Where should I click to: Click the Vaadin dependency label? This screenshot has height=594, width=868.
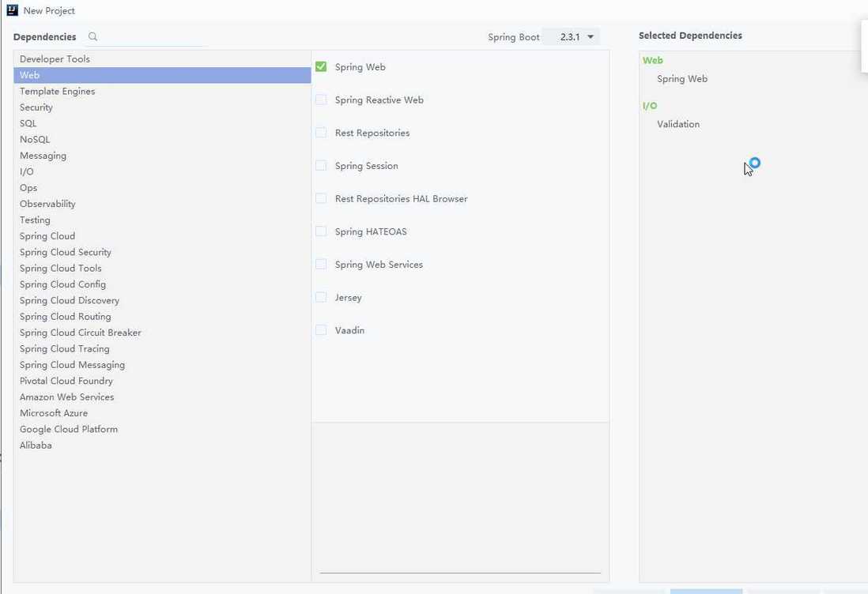[x=350, y=330]
